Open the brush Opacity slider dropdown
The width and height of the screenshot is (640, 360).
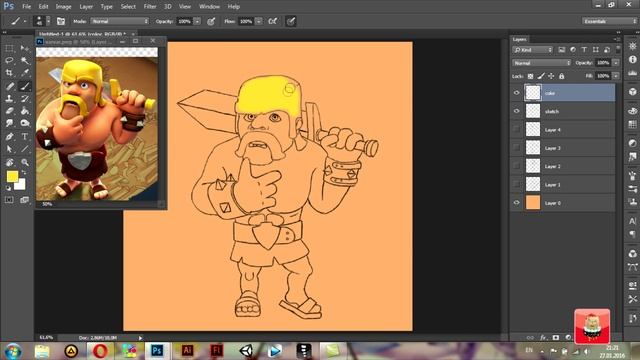tap(197, 21)
